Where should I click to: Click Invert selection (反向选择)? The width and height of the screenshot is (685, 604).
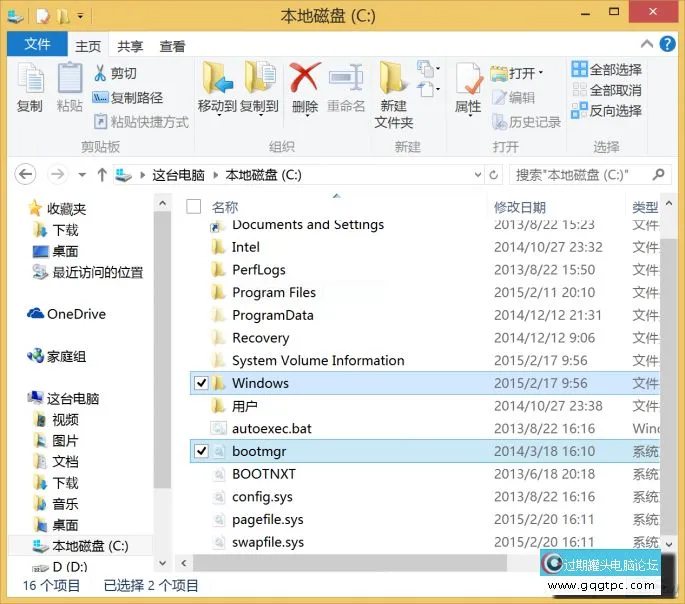tap(606, 110)
